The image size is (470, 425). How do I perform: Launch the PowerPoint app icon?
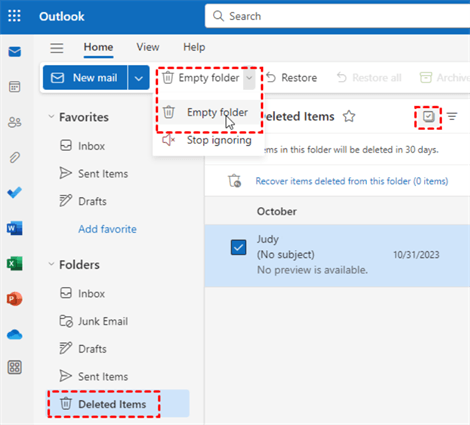(15, 299)
